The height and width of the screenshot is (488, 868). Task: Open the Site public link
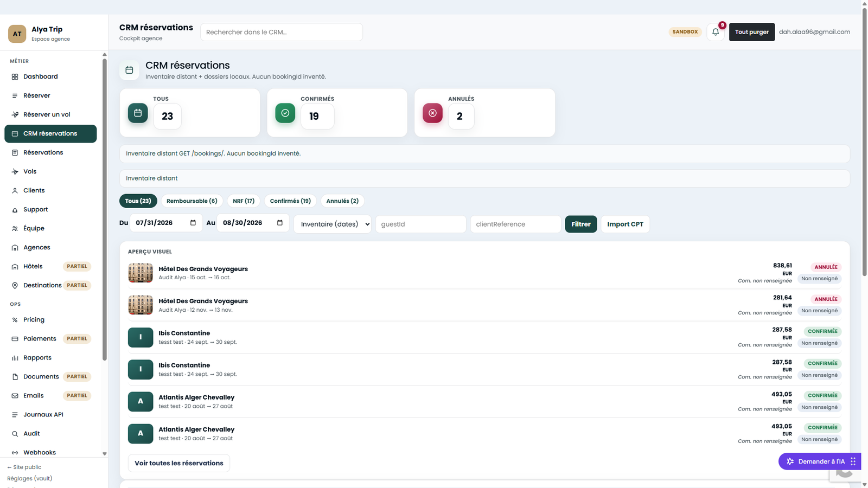[24, 467]
